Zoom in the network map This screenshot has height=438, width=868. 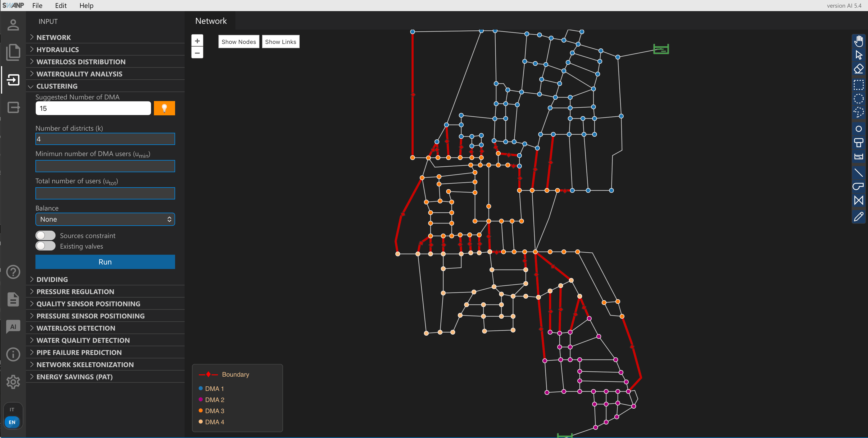click(x=197, y=41)
